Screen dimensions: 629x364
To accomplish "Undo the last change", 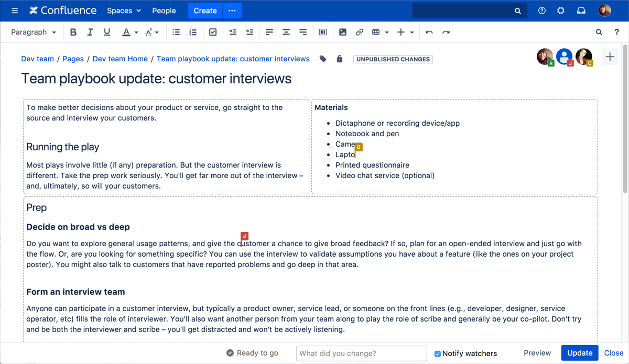I will [429, 32].
